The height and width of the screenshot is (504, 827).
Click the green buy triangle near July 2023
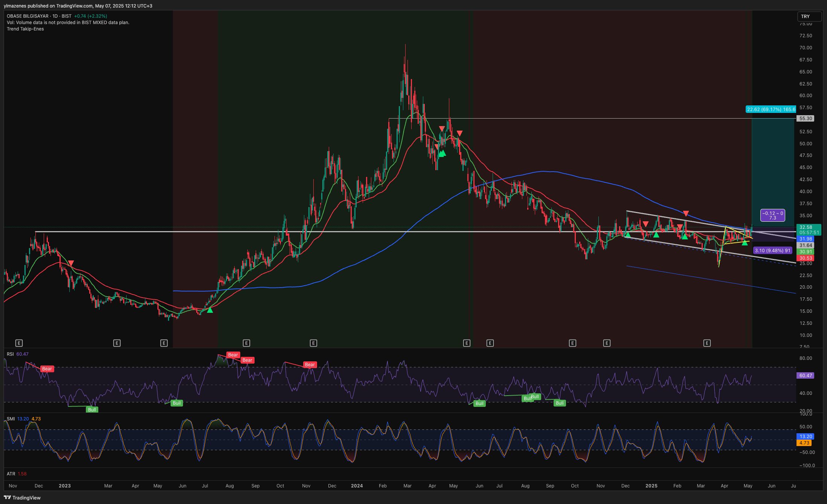tap(210, 310)
